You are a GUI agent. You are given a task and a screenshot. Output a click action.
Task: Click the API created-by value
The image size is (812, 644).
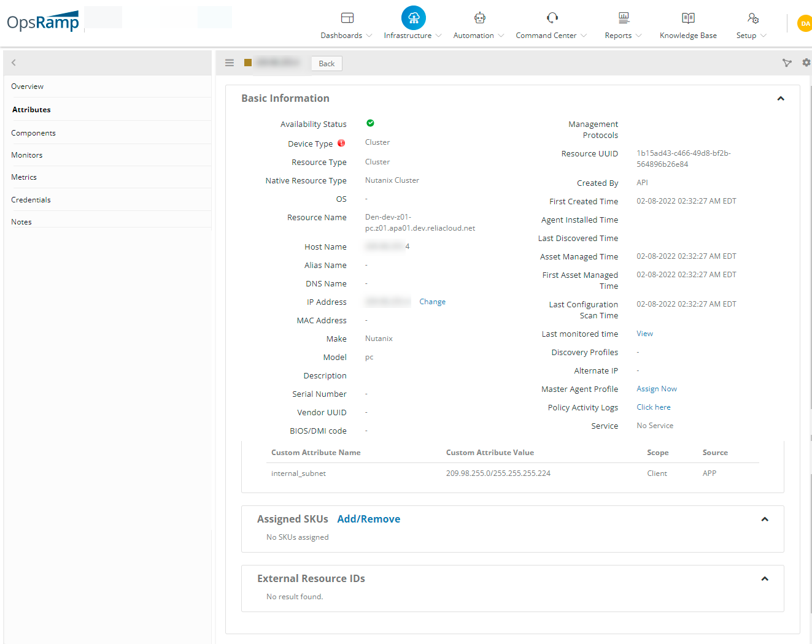click(x=642, y=183)
